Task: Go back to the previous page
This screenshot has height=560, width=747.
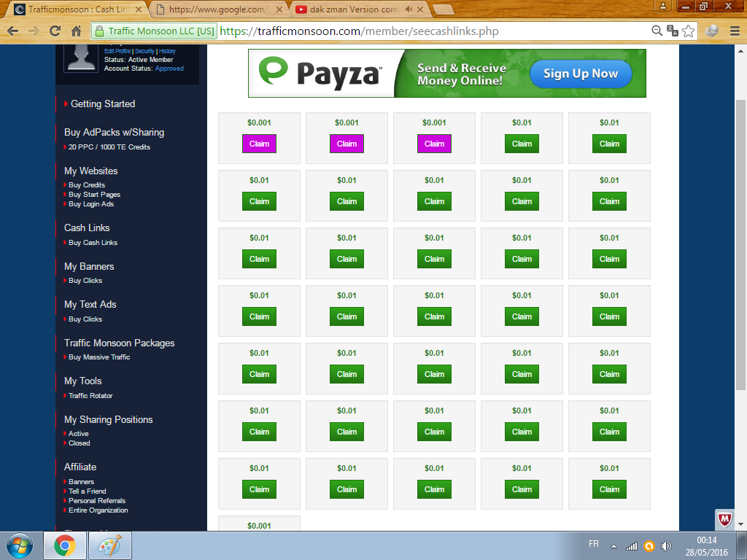Action: [x=13, y=31]
